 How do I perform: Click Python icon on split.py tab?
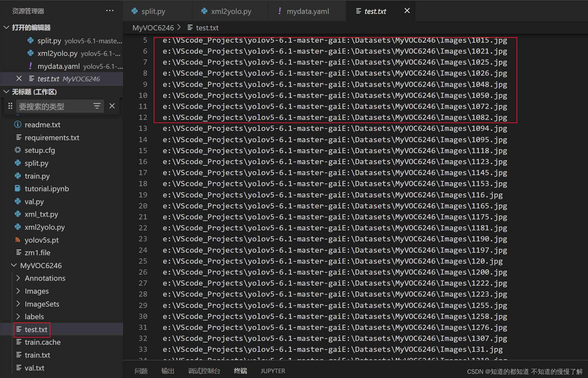tap(135, 11)
